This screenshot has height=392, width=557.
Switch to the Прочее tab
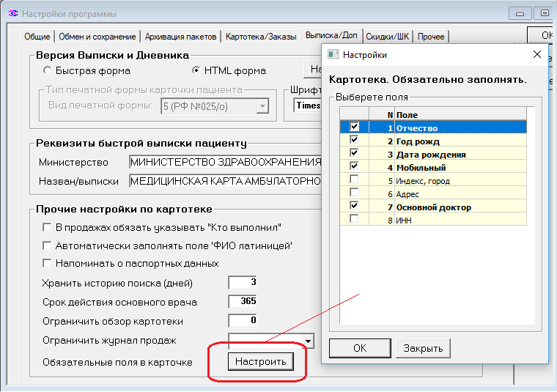(x=431, y=37)
